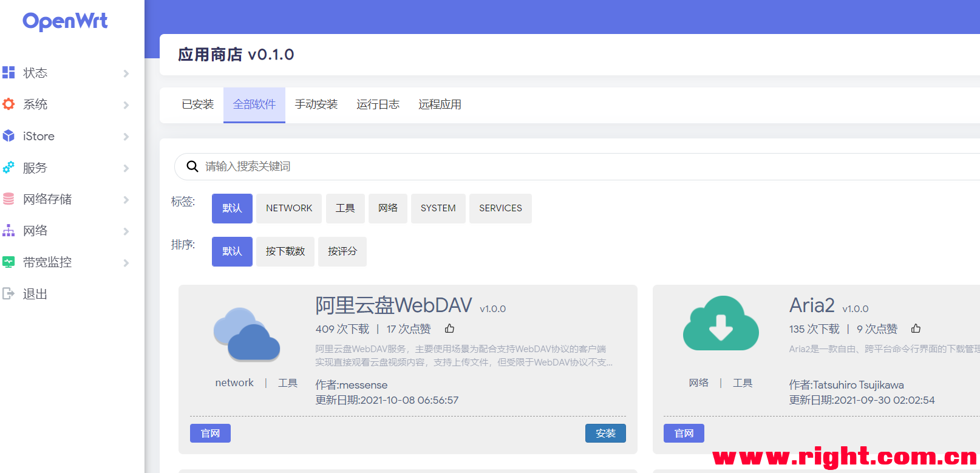Install 阿里云盘WebDAV with 安装 button
The image size is (980, 473).
point(605,433)
